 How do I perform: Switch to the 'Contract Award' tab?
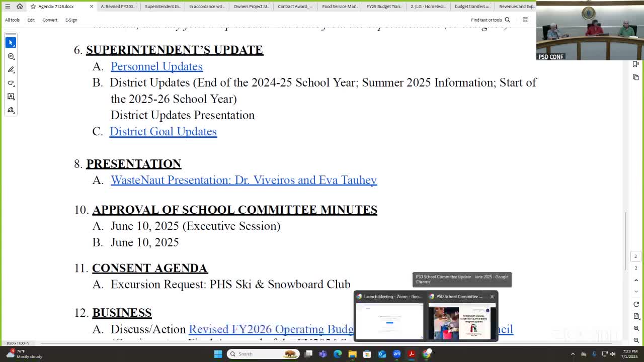pos(295,7)
